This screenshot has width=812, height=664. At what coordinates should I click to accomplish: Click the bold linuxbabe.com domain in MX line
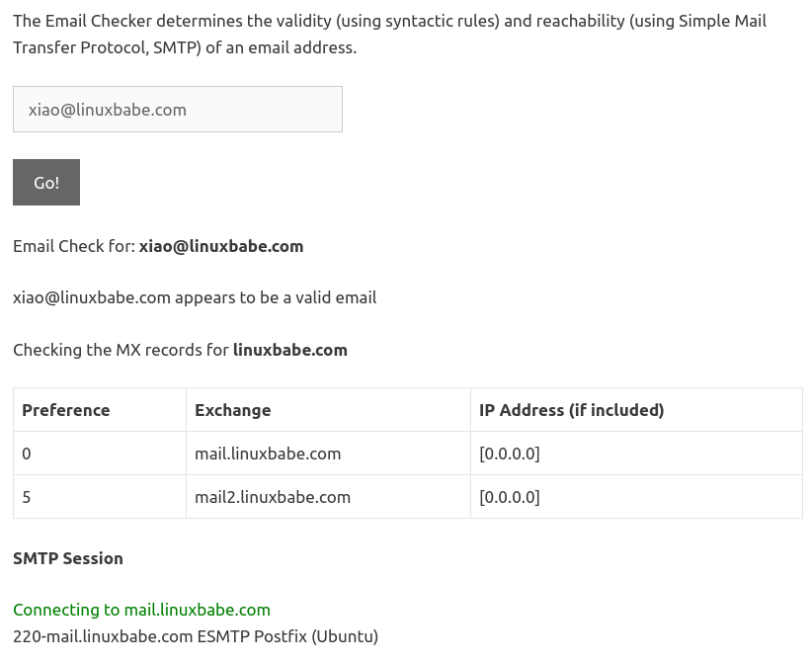[x=290, y=350]
